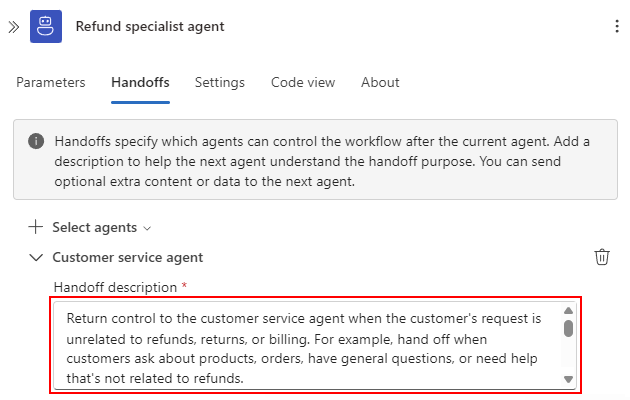The width and height of the screenshot is (630, 400).
Task: Click the info icon in the banner
Action: coord(36,142)
